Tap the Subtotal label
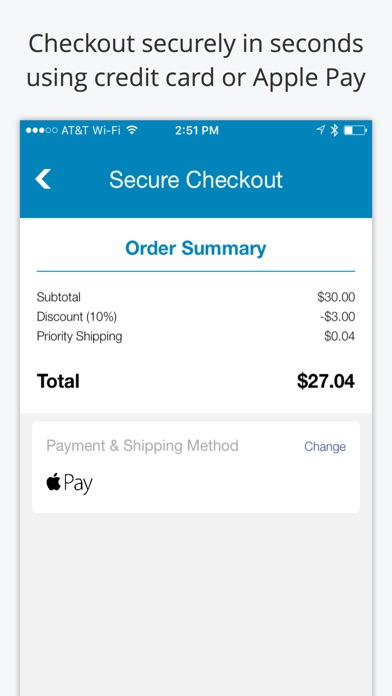This screenshot has width=392, height=696. coord(59,297)
